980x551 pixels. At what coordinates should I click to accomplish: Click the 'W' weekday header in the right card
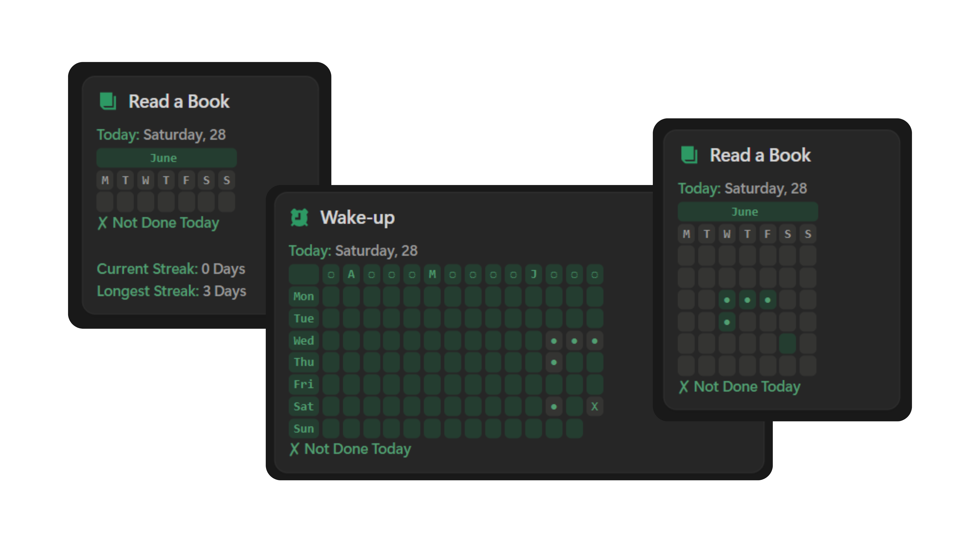(727, 234)
